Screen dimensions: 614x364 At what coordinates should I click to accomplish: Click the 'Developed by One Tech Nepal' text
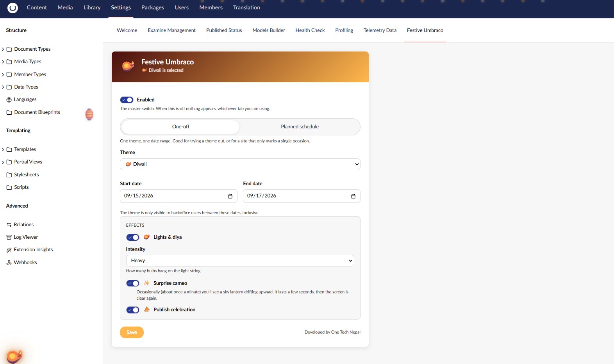[x=332, y=332]
